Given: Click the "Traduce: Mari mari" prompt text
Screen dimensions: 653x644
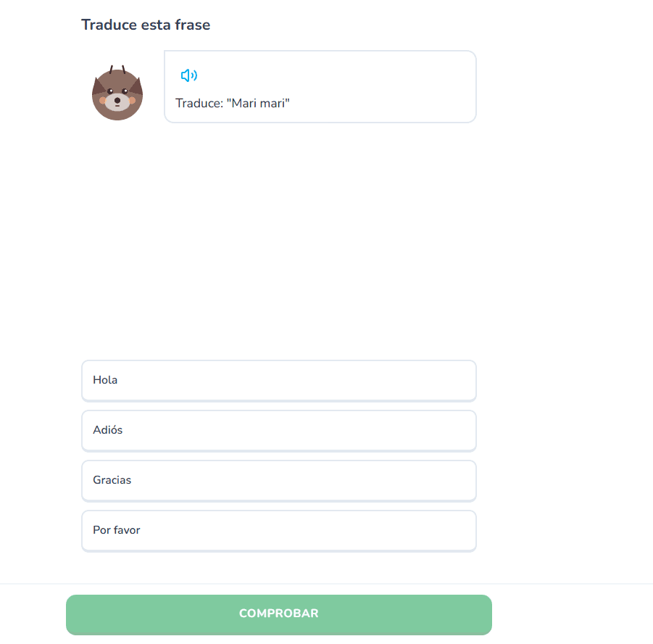Looking at the screenshot, I should [232, 103].
